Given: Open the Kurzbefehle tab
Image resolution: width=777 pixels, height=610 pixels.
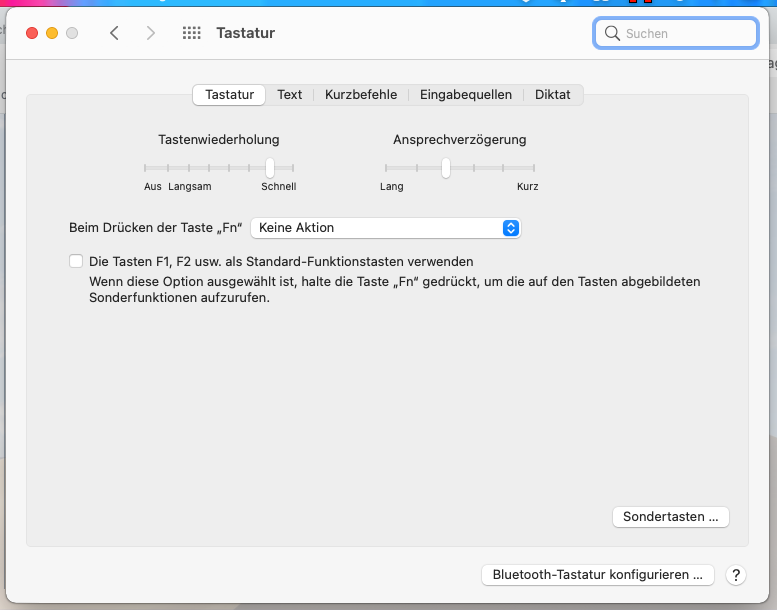Looking at the screenshot, I should pos(361,95).
